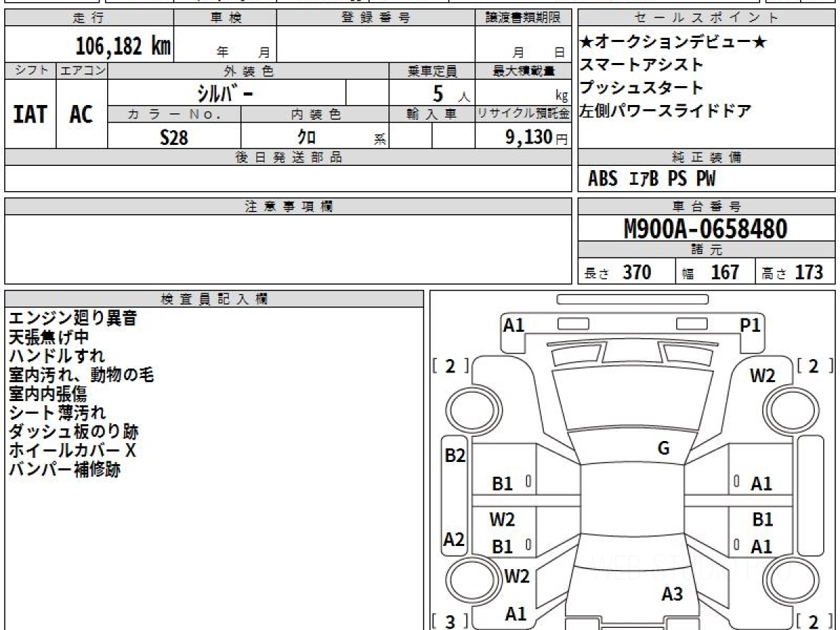Click the A3 damage mark on the diagram

[672, 594]
